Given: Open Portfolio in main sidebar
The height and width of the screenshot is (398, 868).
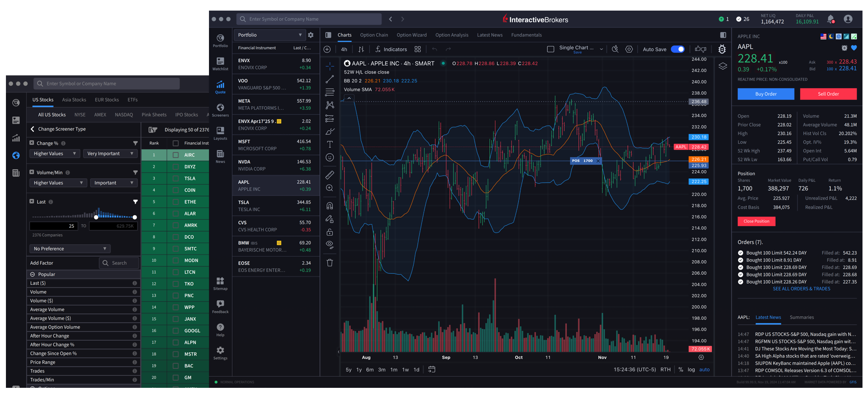Looking at the screenshot, I should [x=220, y=41].
